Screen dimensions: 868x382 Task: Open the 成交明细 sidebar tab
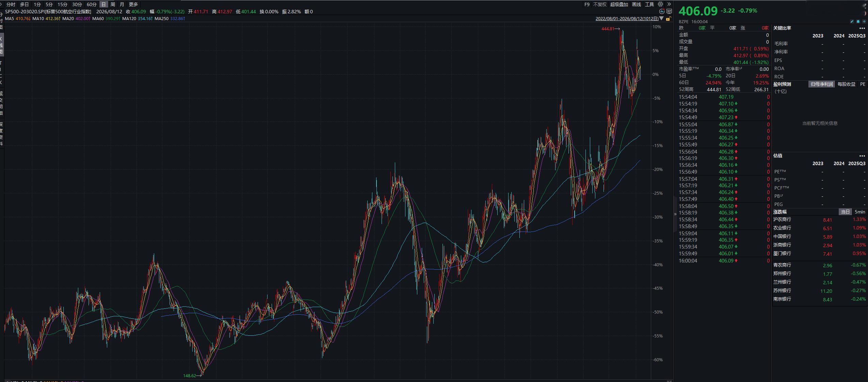[x=2, y=103]
